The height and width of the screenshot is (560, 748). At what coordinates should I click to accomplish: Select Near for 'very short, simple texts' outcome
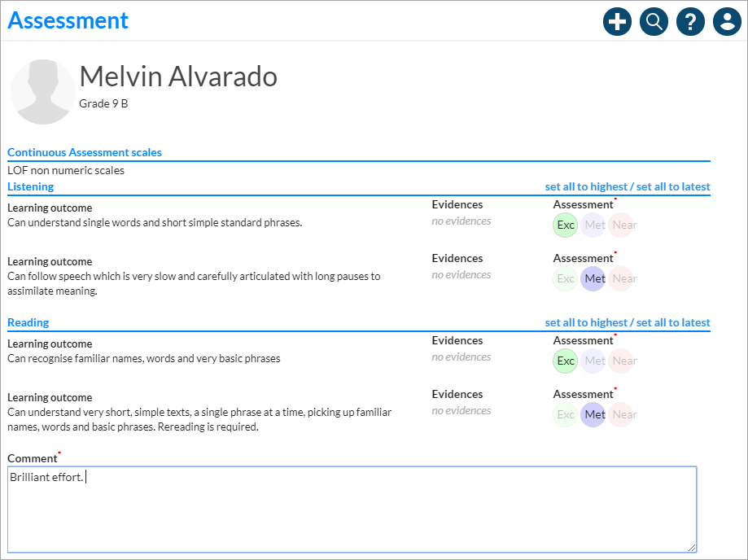click(622, 414)
